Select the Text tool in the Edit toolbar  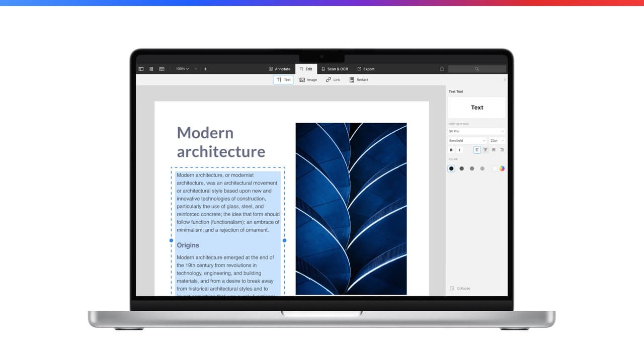283,79
